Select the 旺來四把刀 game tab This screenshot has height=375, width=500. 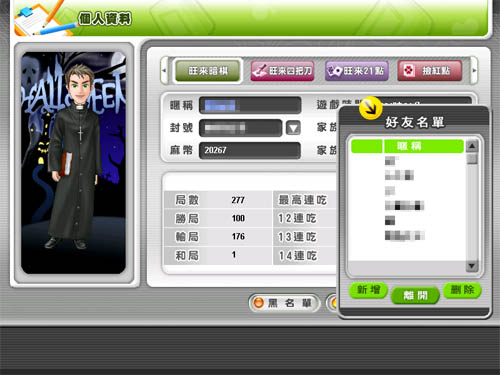click(283, 71)
